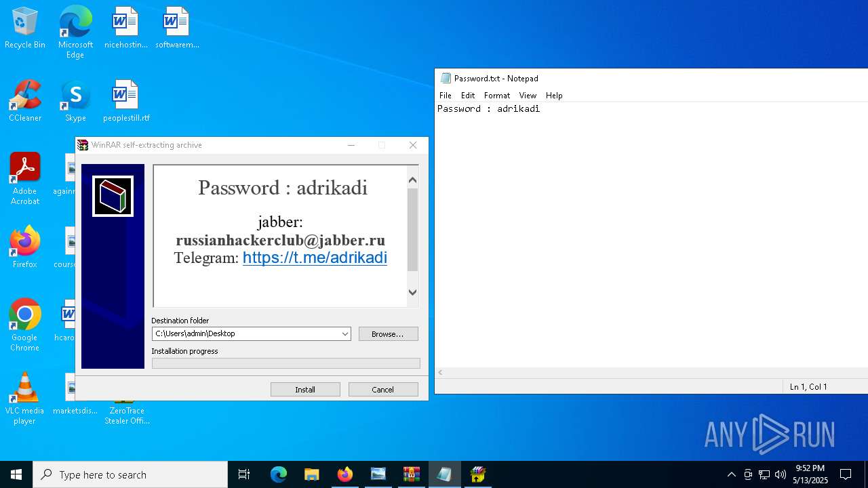
Task: Expand the Destination folder dropdown
Action: (x=344, y=333)
